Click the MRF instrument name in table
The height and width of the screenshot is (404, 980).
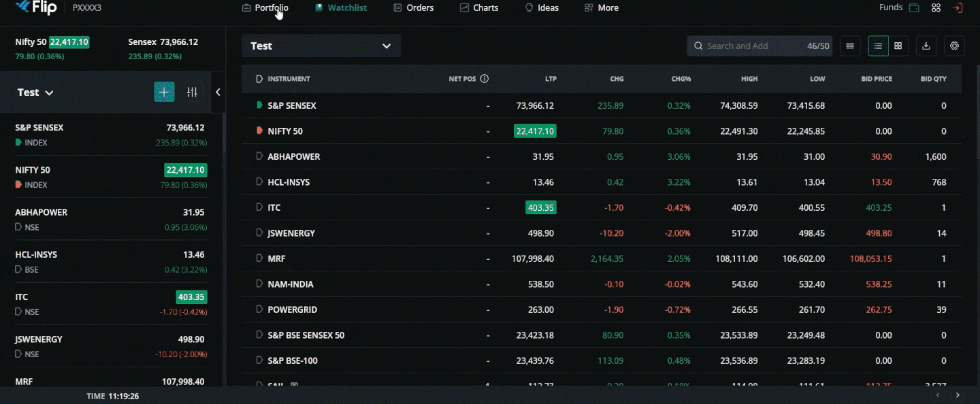(x=277, y=258)
